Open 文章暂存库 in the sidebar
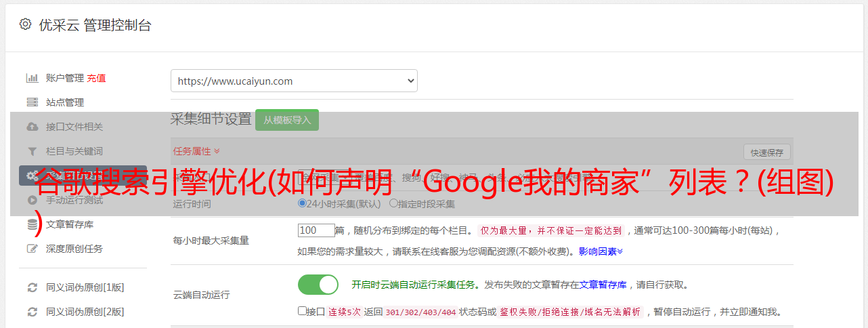 pyautogui.click(x=70, y=224)
